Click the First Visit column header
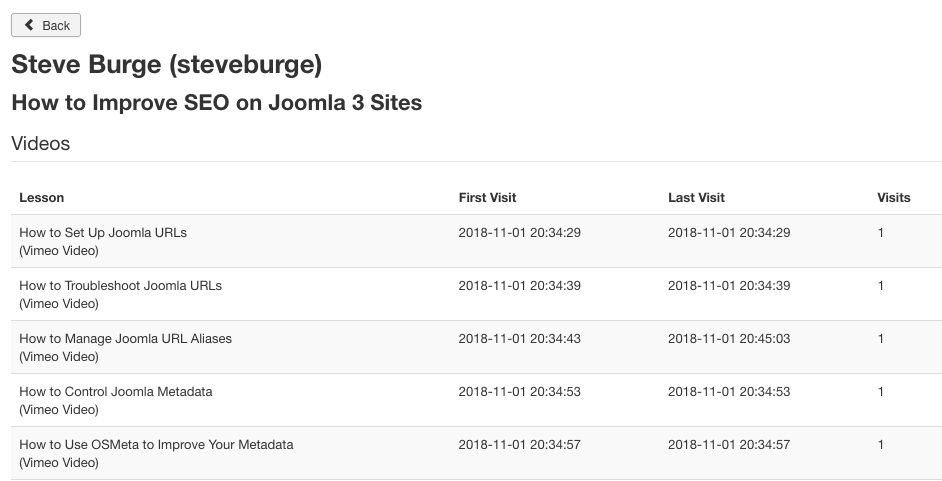The width and height of the screenshot is (942, 481). tap(487, 198)
